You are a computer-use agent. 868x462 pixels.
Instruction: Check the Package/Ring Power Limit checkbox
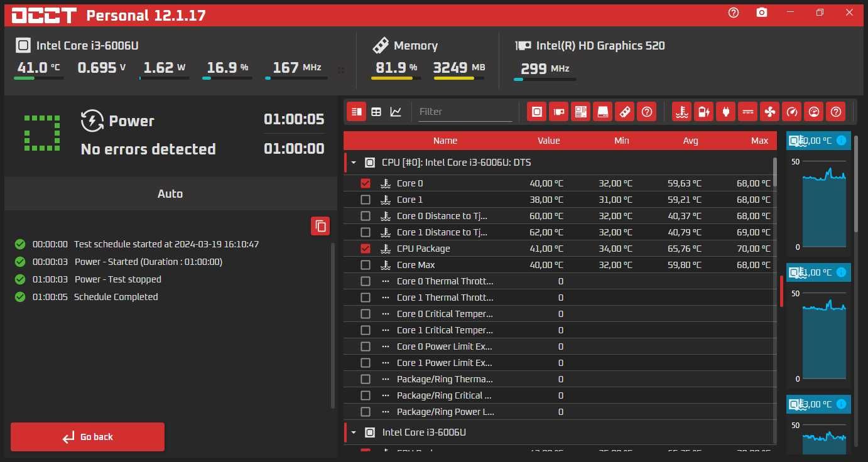366,412
